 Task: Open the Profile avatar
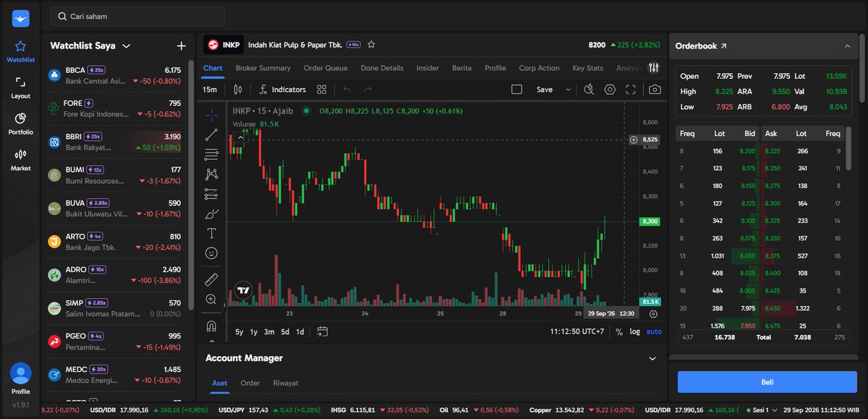20,373
